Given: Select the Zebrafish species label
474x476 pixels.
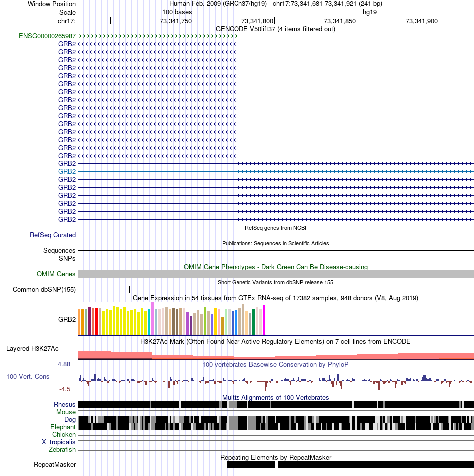Looking at the screenshot, I should [x=62, y=449].
